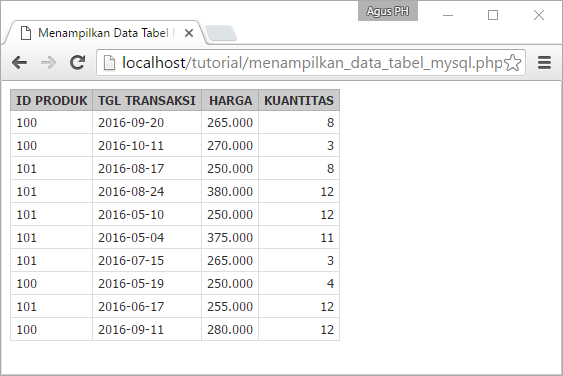The image size is (563, 376).
Task: Click the browser forward arrow
Action: click(x=48, y=62)
